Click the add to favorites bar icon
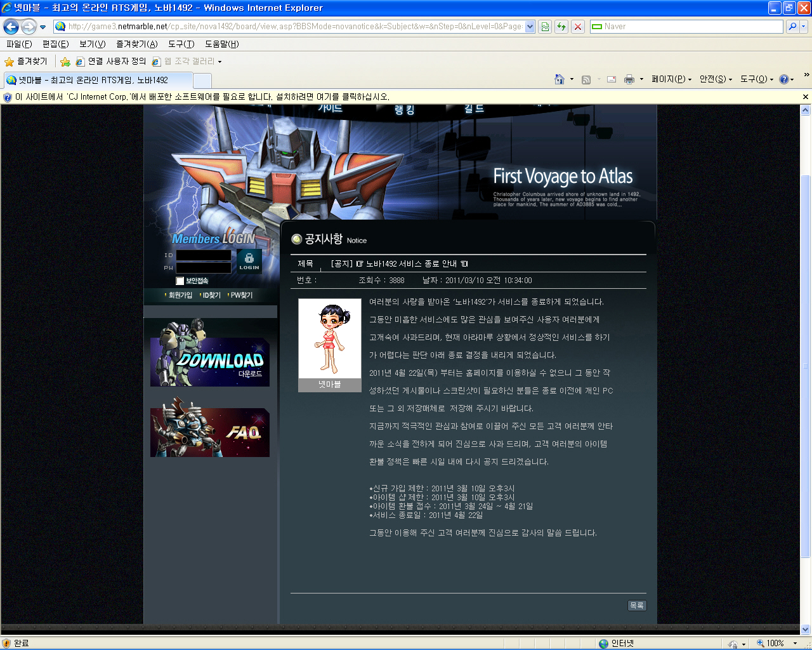 [65, 62]
